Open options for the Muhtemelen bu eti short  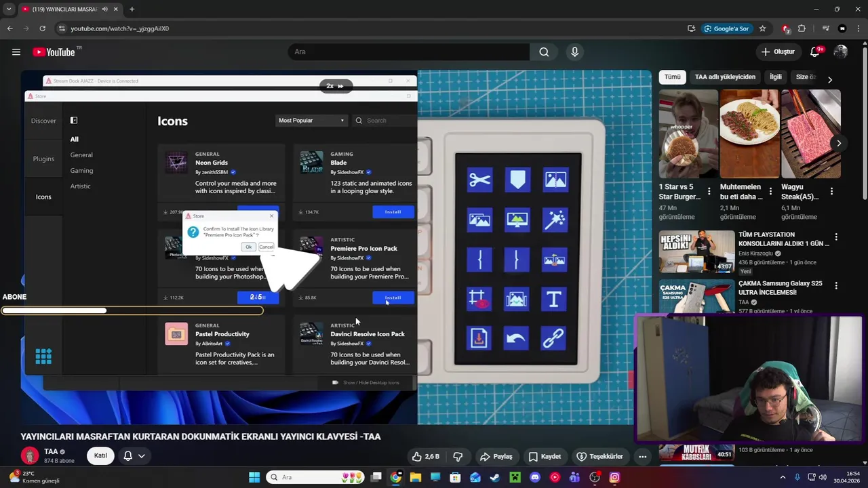771,191
